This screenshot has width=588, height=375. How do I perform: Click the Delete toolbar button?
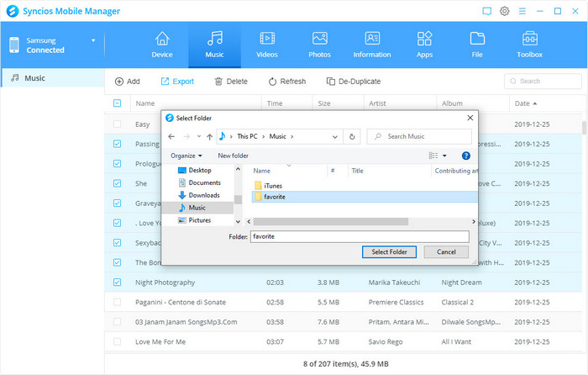pos(231,82)
